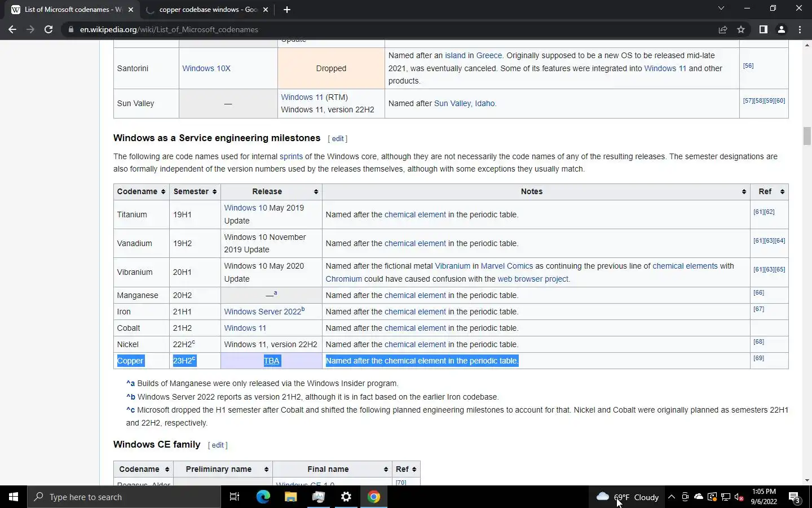Close the copper codebase windows tab
The width and height of the screenshot is (812, 508).
click(x=265, y=10)
